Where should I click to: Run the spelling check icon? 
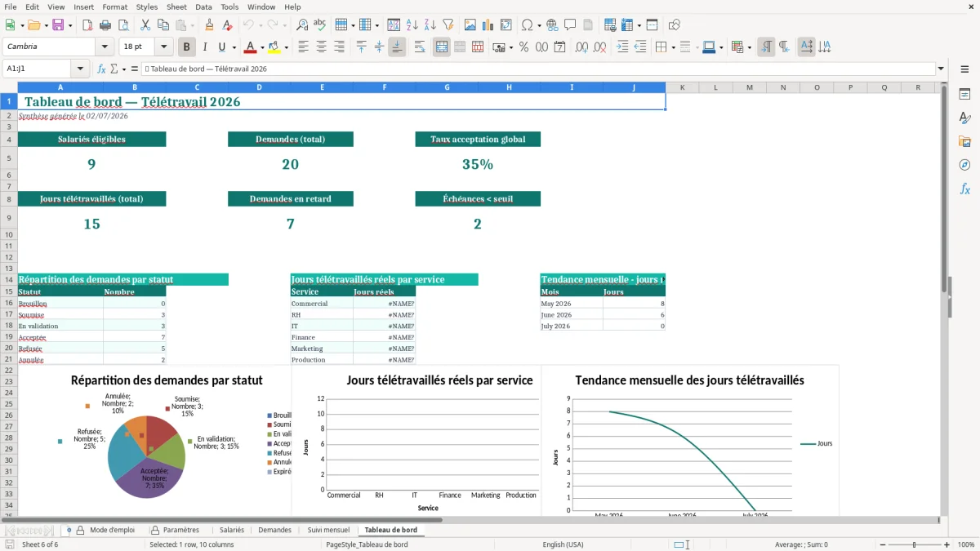[320, 25]
